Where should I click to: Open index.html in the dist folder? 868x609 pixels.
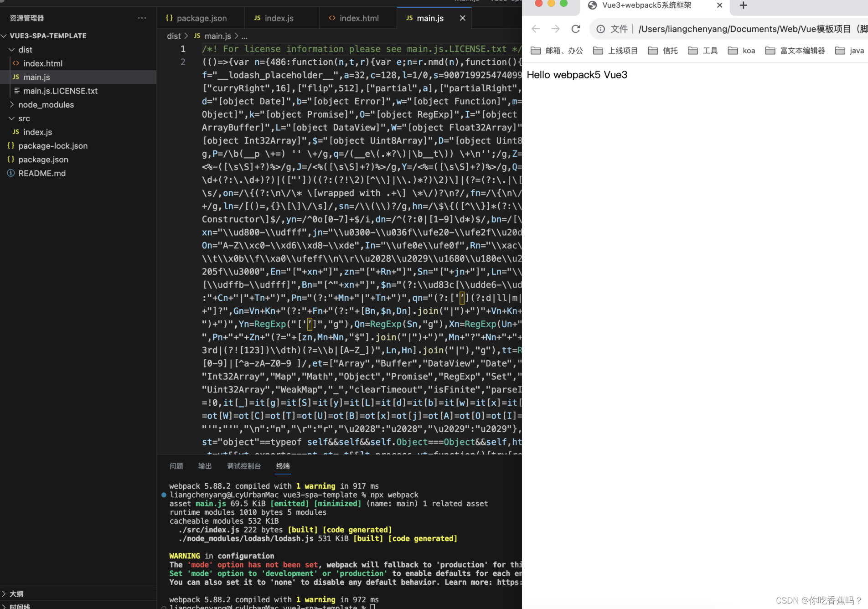click(x=42, y=63)
